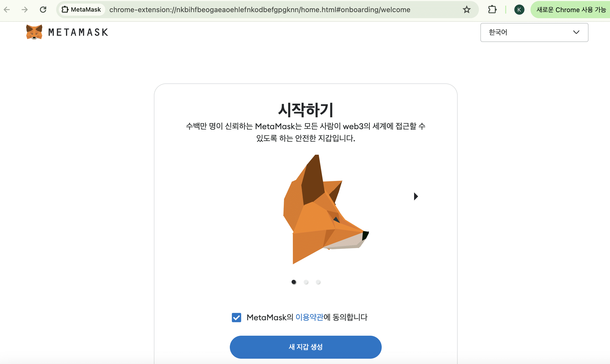Click the MetaMask fox logo in header

pyautogui.click(x=34, y=32)
